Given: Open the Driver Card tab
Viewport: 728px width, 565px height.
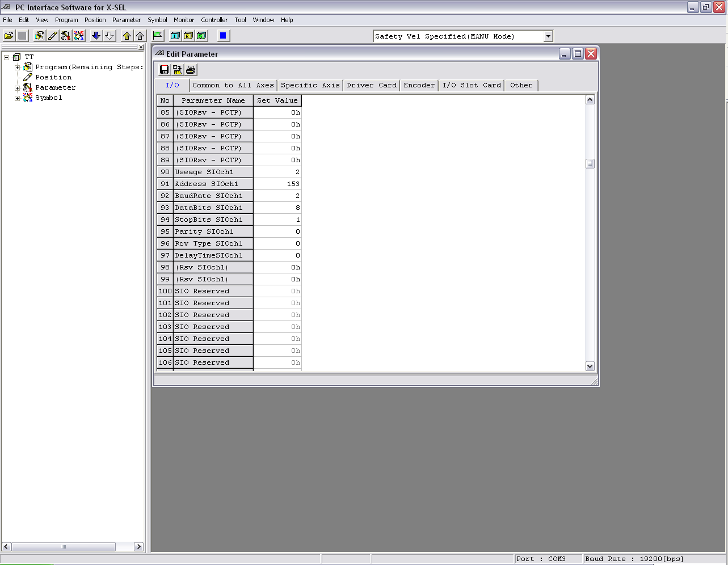Looking at the screenshot, I should click(372, 85).
